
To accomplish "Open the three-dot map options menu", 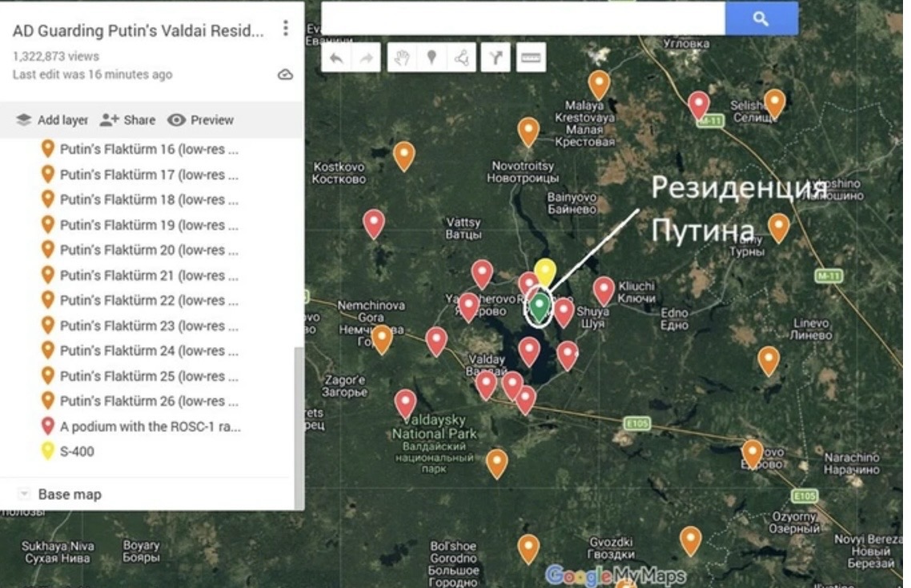I will [x=285, y=29].
